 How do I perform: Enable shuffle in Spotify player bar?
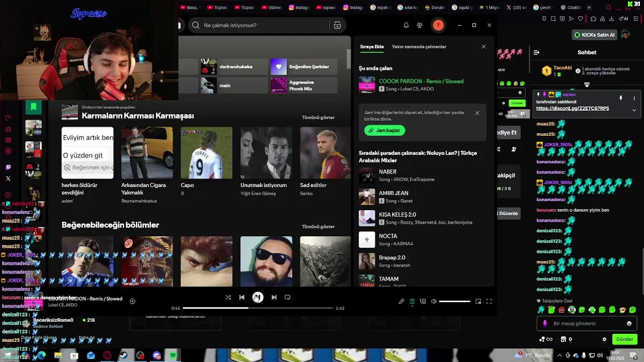coord(228,297)
